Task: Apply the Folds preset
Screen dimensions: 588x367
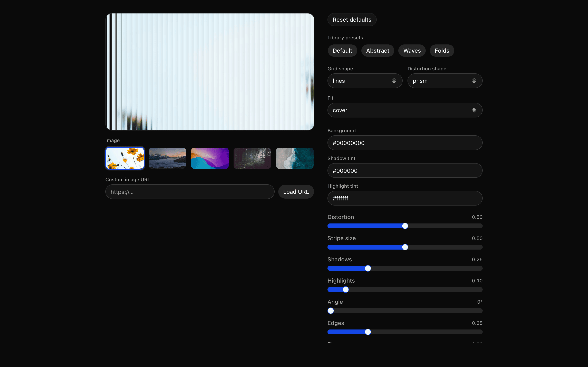Action: [x=442, y=51]
